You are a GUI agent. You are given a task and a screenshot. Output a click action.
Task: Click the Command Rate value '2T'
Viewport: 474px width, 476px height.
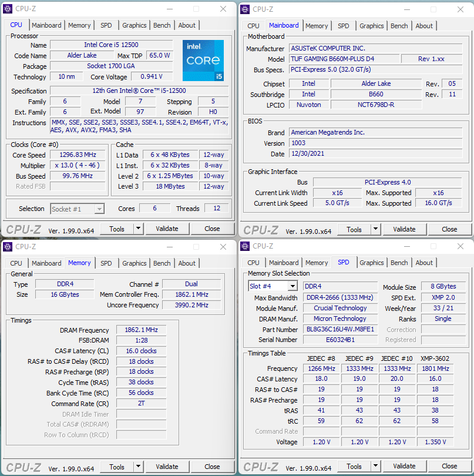[141, 404]
